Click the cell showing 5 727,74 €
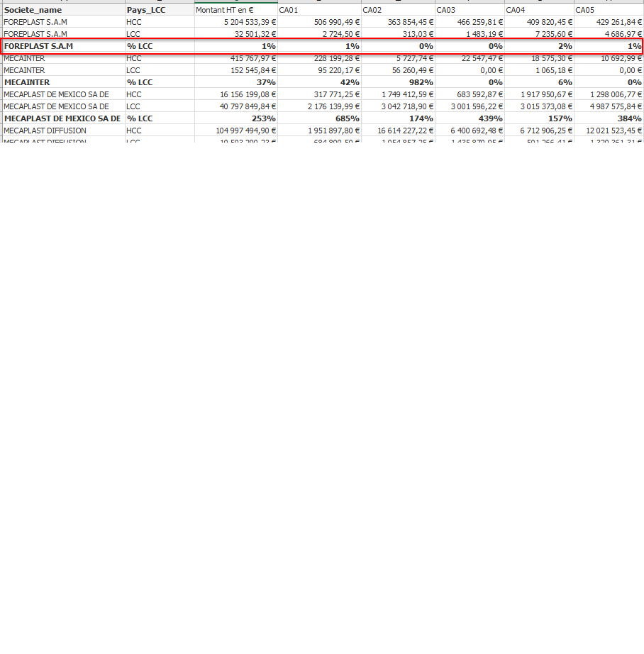Image resolution: width=644 pixels, height=654 pixels. point(399,58)
